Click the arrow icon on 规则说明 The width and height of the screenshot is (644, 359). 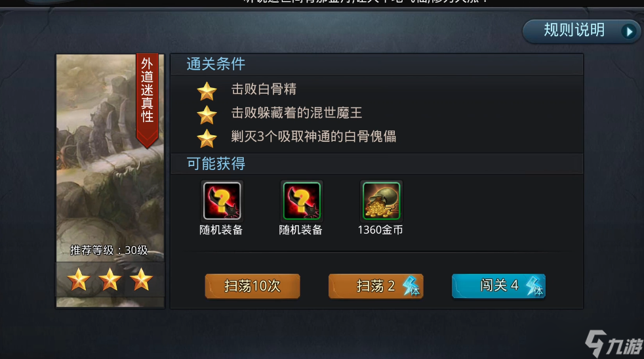[x=629, y=32]
